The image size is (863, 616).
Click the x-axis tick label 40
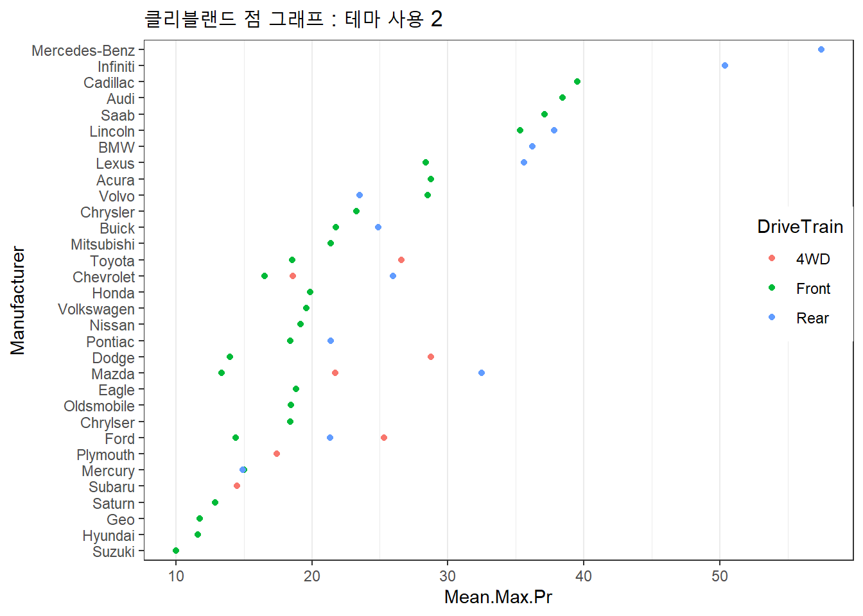pos(584,576)
